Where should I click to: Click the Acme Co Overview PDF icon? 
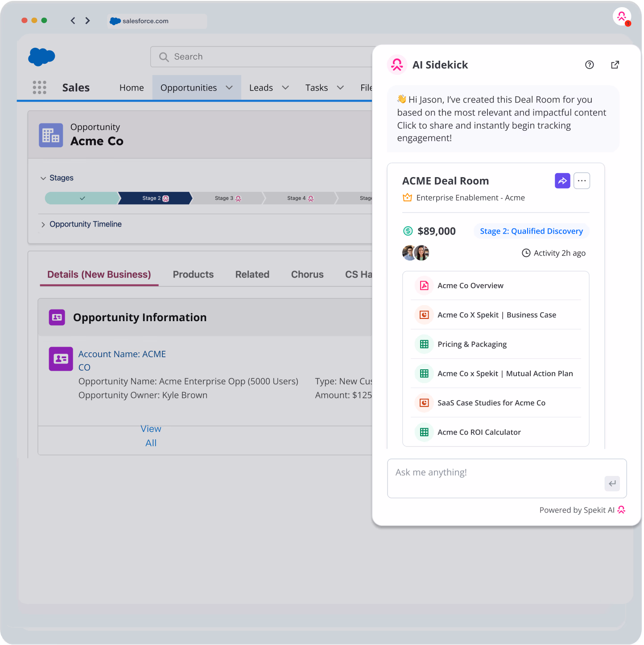coord(424,285)
